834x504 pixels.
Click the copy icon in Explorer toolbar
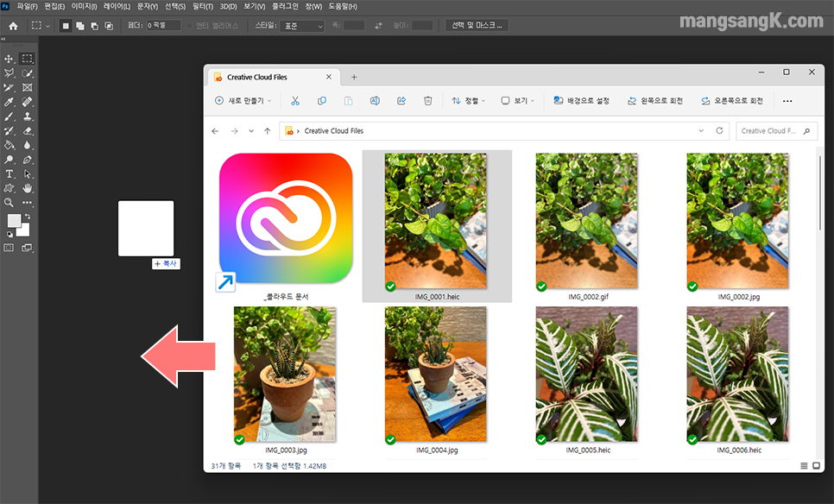coord(322,100)
